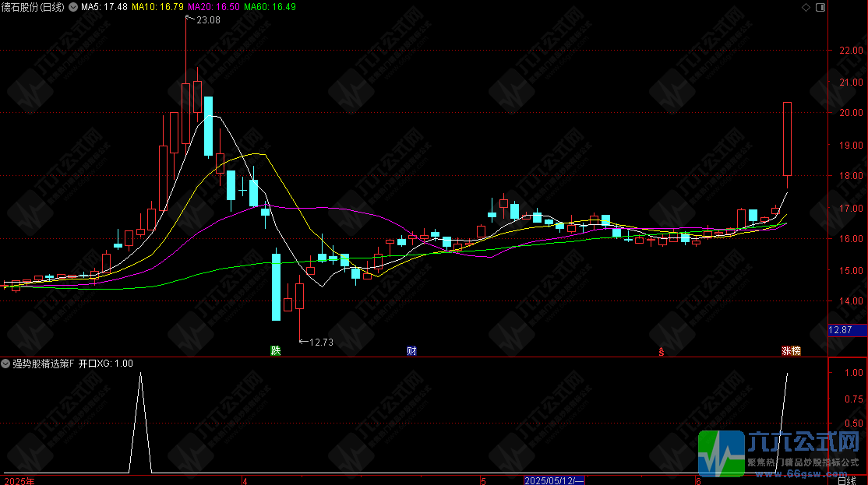This screenshot has width=868, height=485.
Task: Open the main chart indicator dropdown arrow
Action: [x=74, y=7]
